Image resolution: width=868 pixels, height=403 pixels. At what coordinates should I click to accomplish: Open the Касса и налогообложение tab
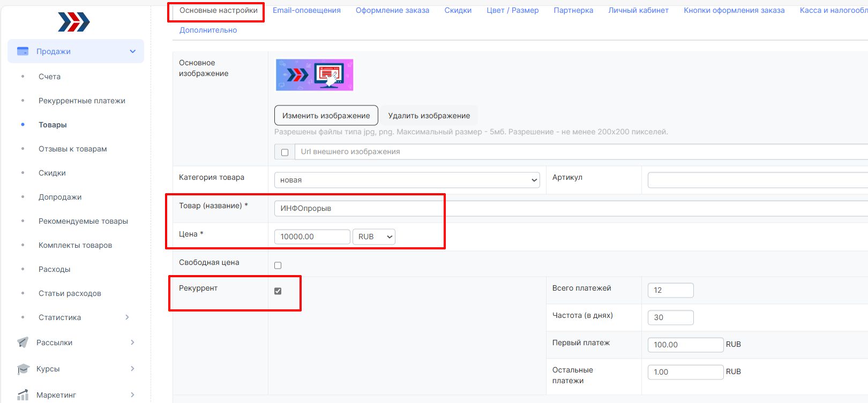click(834, 10)
